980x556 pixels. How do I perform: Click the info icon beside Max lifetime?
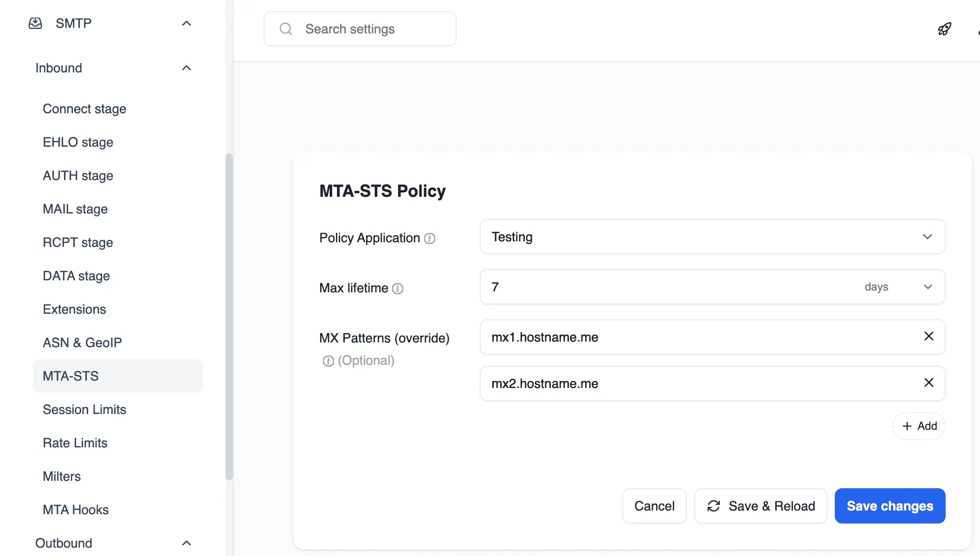point(398,288)
